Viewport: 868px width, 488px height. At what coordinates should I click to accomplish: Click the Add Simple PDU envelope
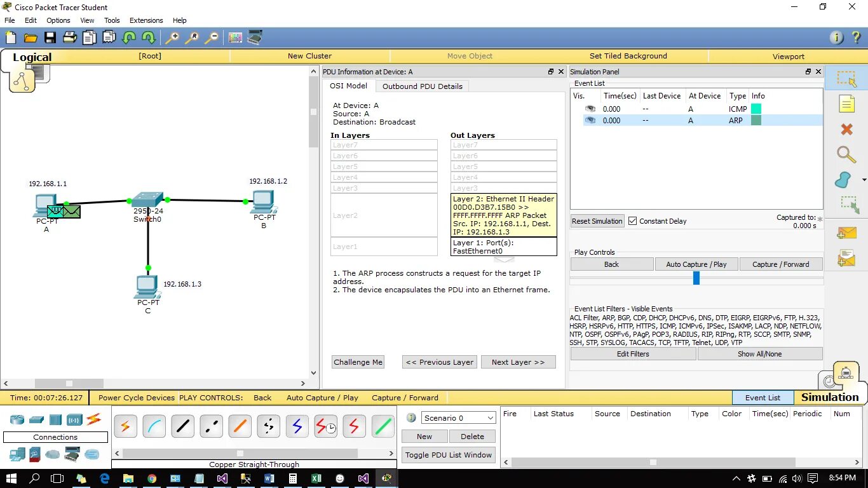pyautogui.click(x=846, y=233)
